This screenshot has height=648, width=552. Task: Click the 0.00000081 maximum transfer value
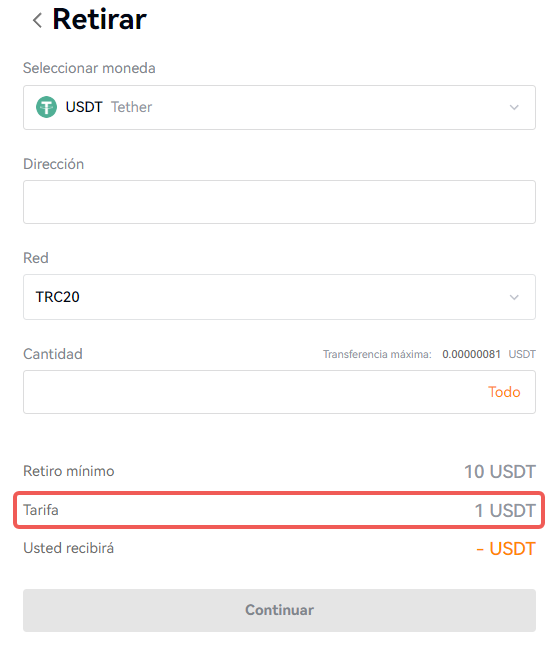[471, 354]
